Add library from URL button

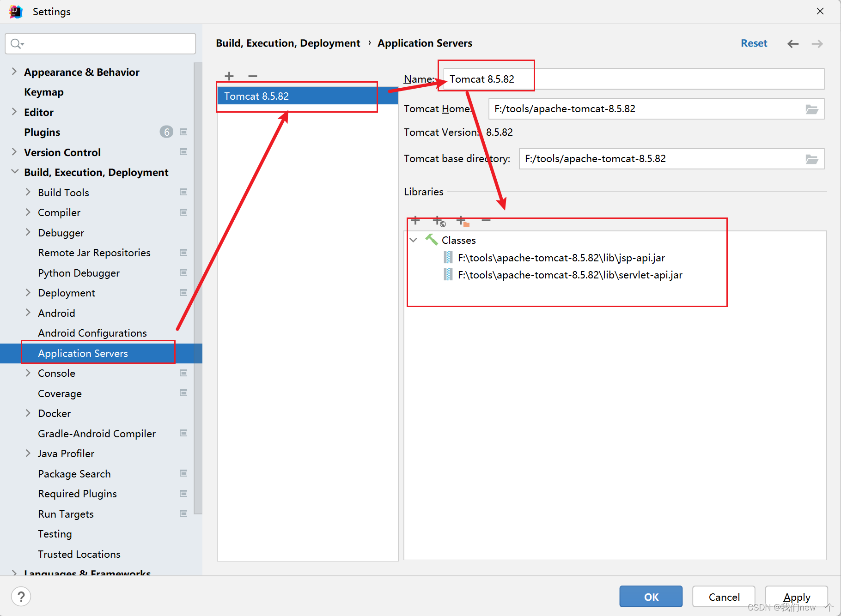[439, 221]
